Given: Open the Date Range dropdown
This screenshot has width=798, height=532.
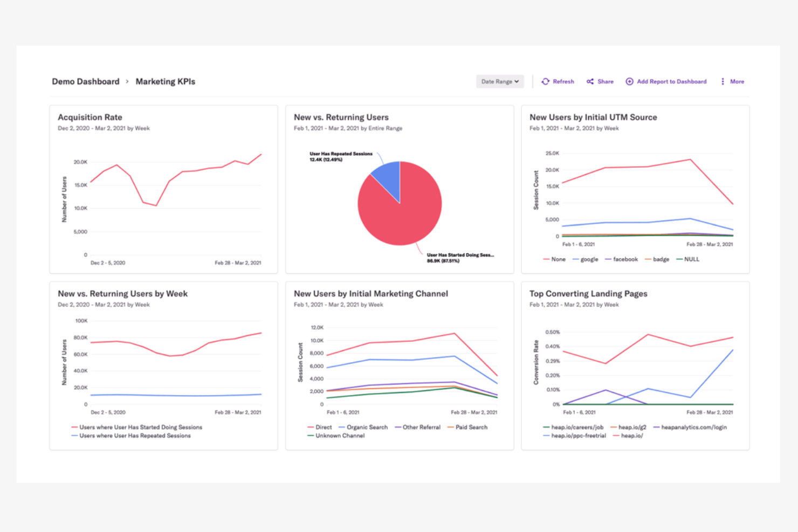Looking at the screenshot, I should point(500,81).
